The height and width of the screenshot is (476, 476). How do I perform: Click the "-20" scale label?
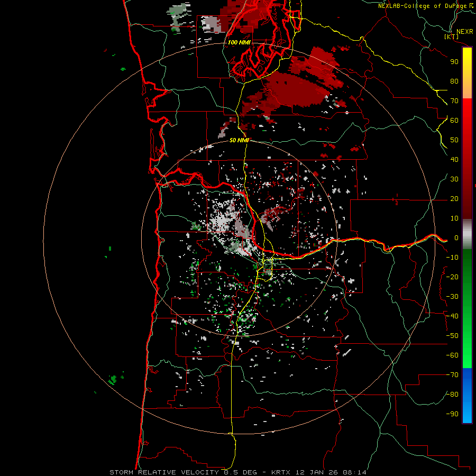point(452,277)
